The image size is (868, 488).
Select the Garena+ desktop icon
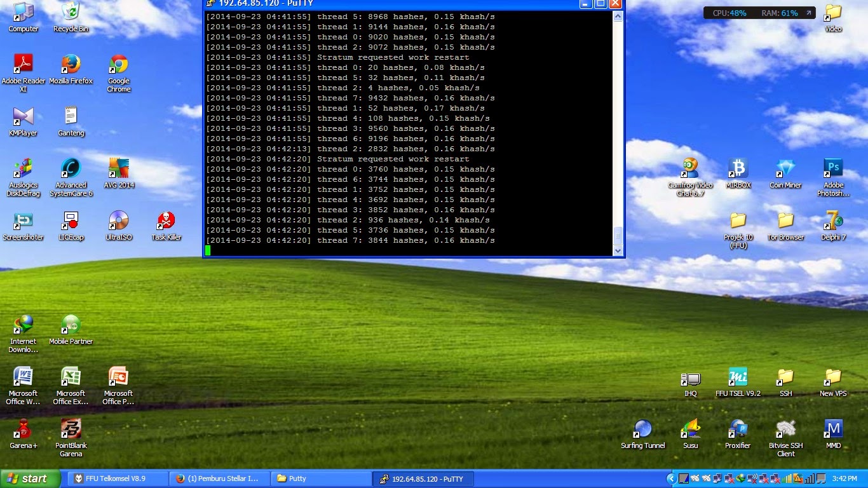pos(24,434)
